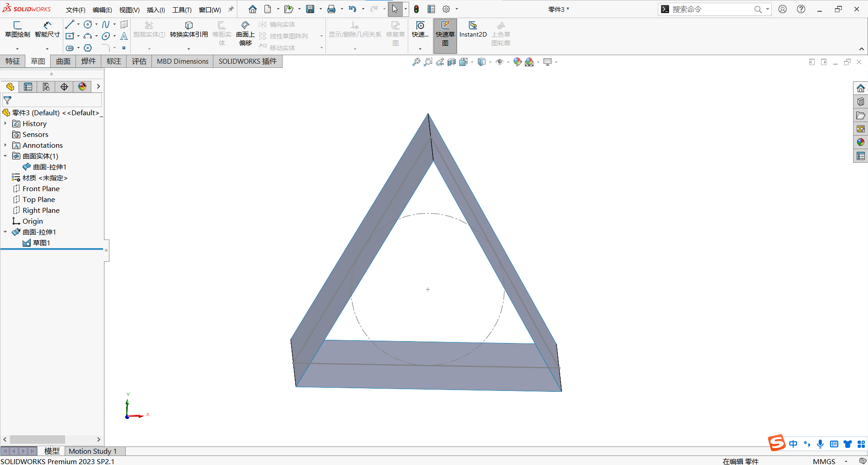Click the Instant2D icon
Screen dimensions: 868x465
(473, 28)
